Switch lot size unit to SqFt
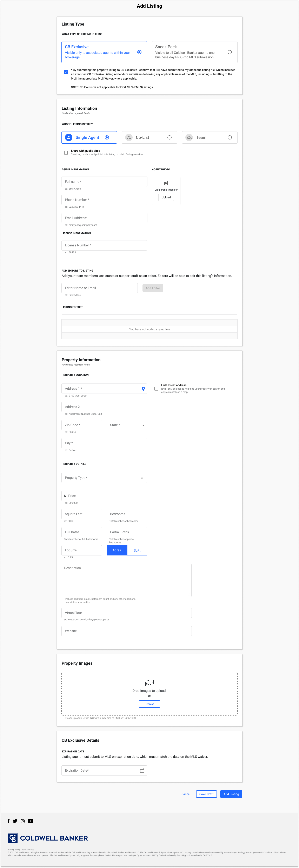The height and width of the screenshot is (868, 299). tap(137, 550)
